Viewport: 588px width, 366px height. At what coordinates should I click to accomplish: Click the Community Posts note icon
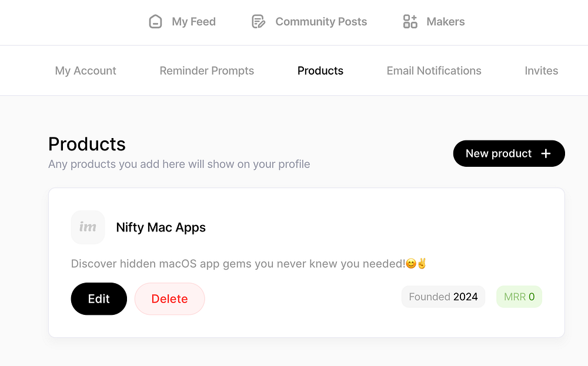point(258,22)
